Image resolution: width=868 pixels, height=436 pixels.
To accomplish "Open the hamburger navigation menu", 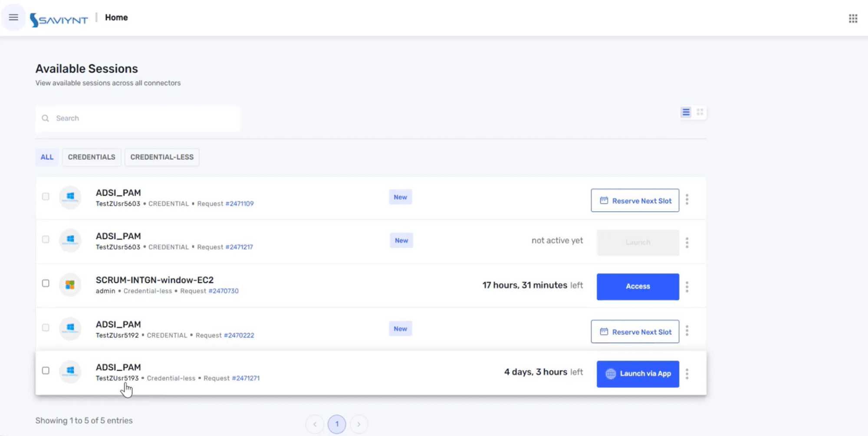I will [x=13, y=17].
